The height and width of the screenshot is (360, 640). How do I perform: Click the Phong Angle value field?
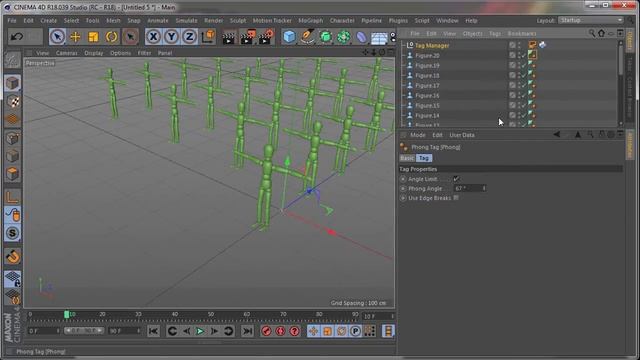[470, 188]
